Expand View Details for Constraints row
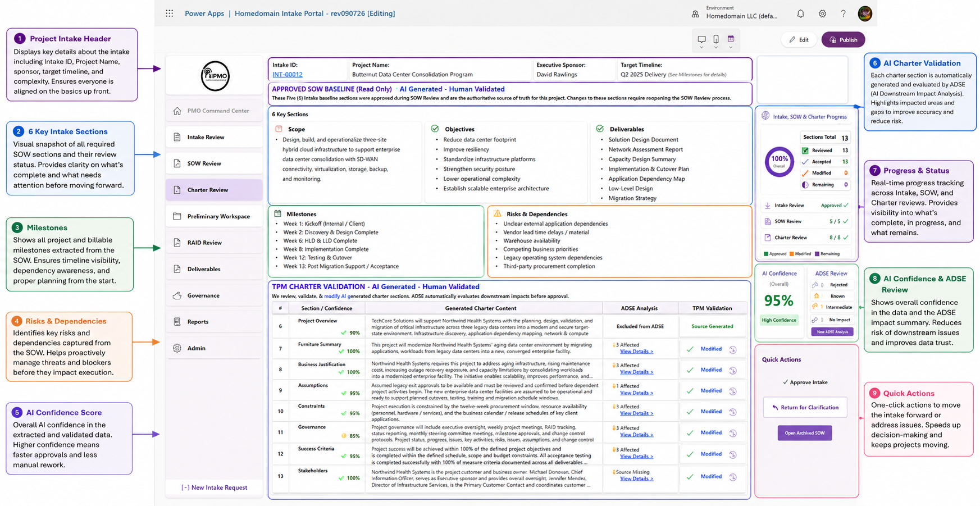980x506 pixels. 636,413
